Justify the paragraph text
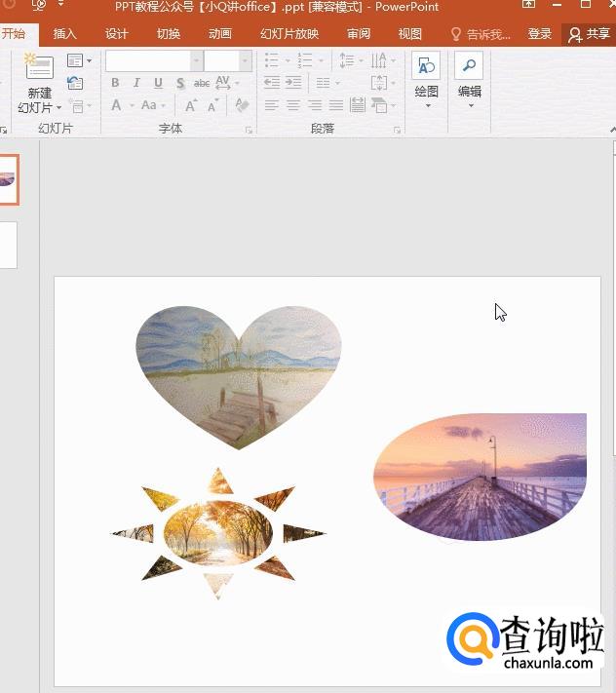Screen dimensions: 616x693 [336, 105]
